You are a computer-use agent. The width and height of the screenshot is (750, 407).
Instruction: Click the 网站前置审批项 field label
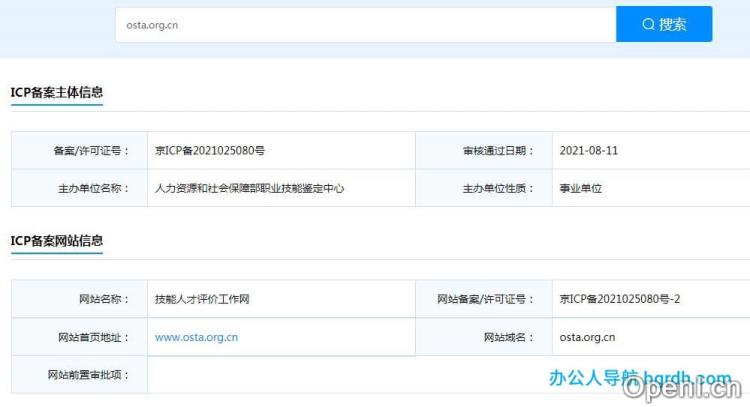tap(86, 375)
